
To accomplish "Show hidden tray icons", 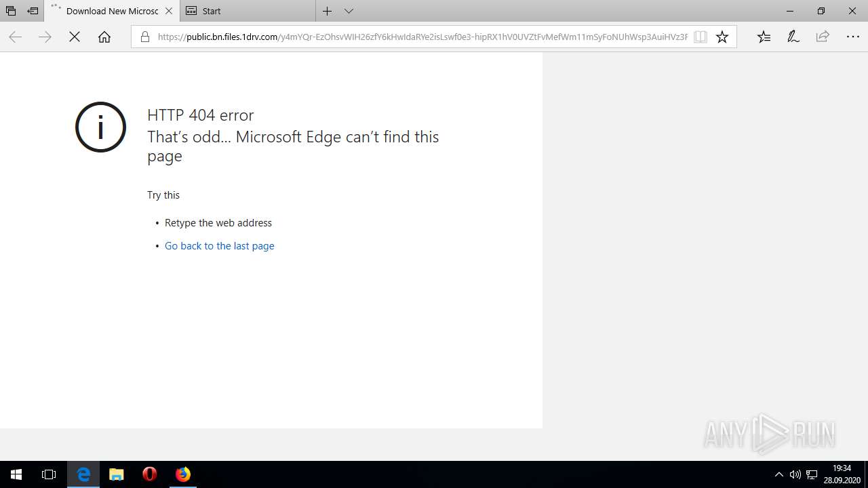I will click(x=778, y=474).
